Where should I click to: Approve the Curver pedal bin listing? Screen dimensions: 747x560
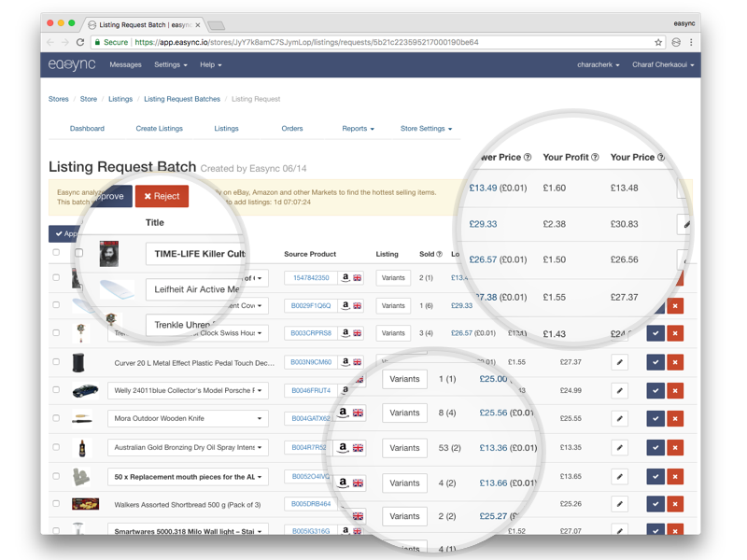[655, 362]
